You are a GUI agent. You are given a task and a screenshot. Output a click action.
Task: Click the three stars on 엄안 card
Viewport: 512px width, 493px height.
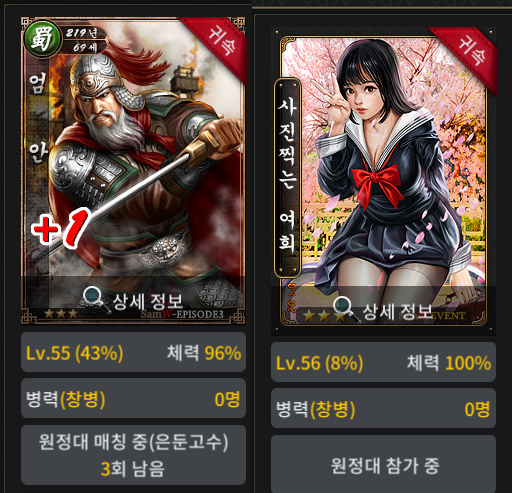coord(60,314)
